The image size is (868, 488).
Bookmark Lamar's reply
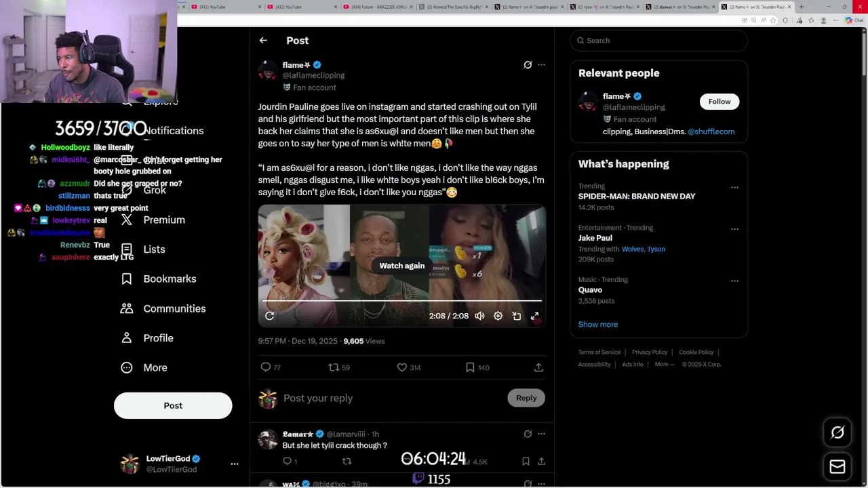pos(526,462)
